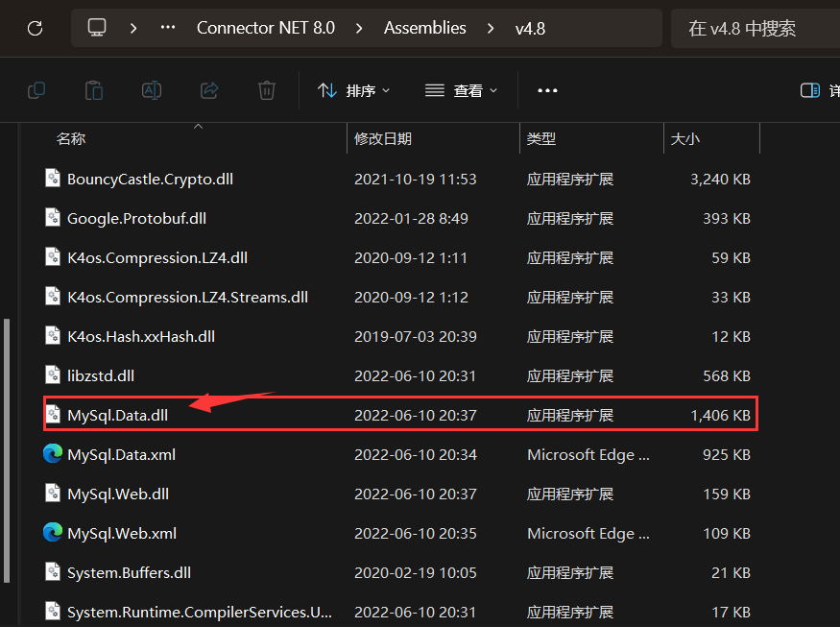Select the file K4os.Compression.LZ4.dll
The image size is (840, 627).
tap(157, 257)
